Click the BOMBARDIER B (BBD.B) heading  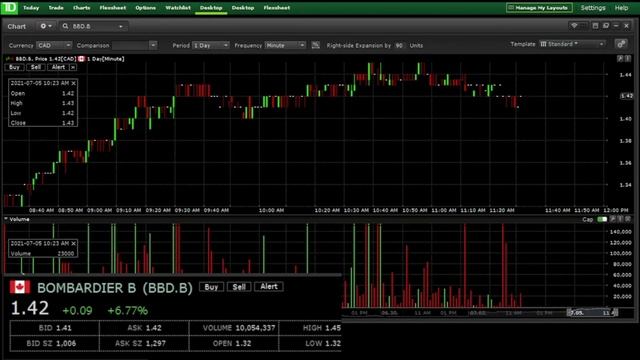(x=115, y=288)
